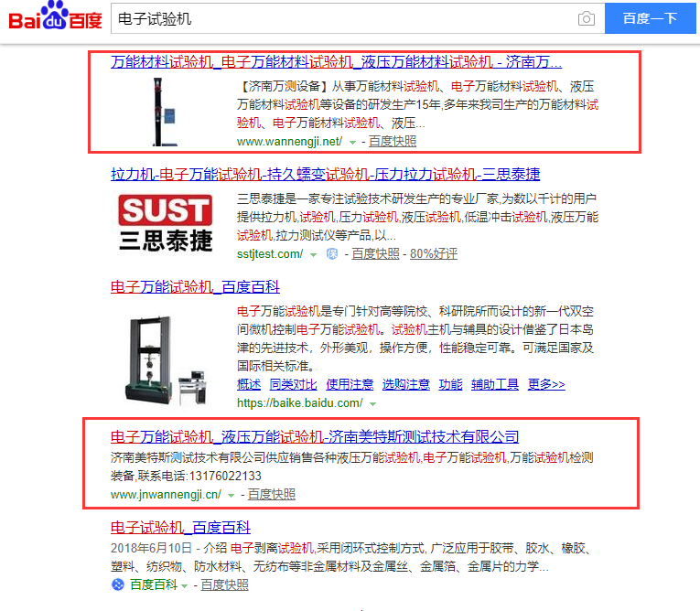
Task: Open camera image search icon
Action: point(587,18)
